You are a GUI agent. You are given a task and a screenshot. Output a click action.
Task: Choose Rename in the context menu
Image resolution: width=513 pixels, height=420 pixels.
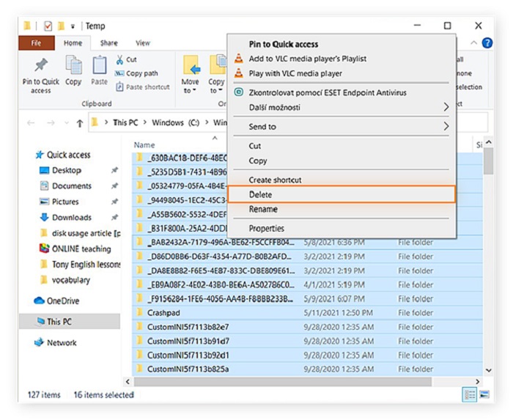(342, 209)
